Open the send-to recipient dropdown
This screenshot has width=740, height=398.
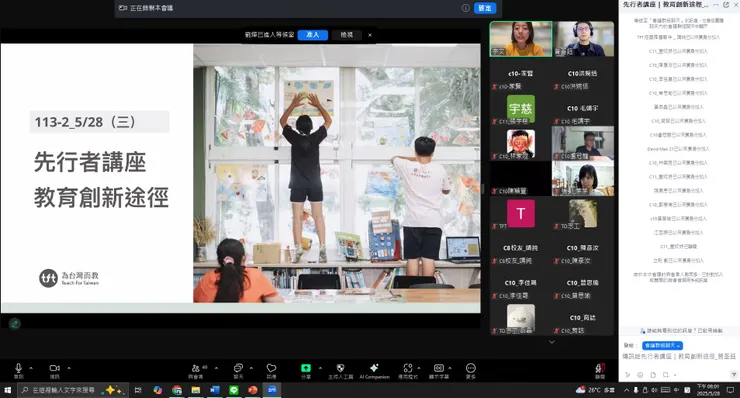(x=662, y=346)
